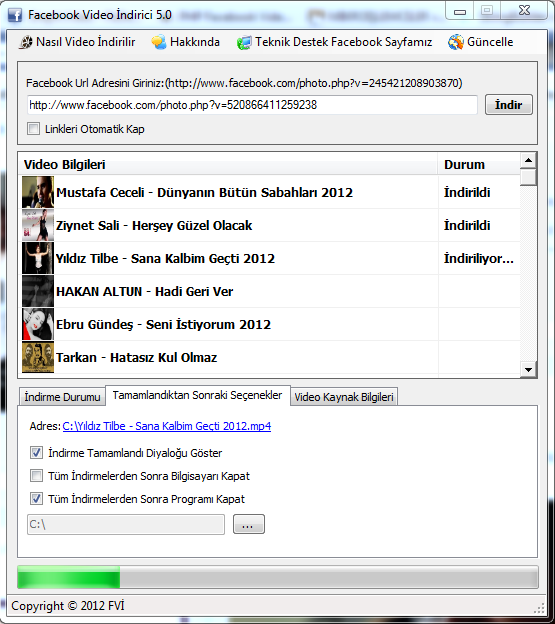The image size is (555, 624).
Task: Open the Yıldız Tilbe mp4 file link
Action: 167,426
